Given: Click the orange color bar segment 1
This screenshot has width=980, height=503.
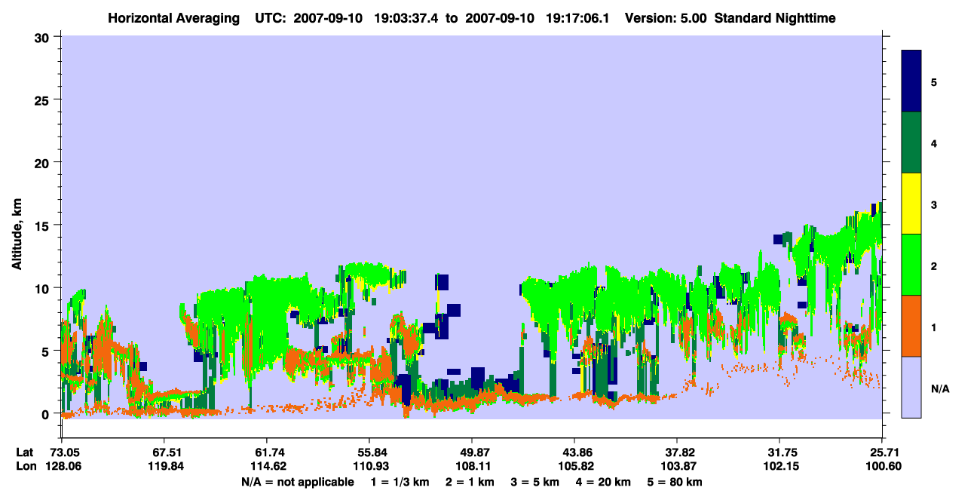Looking at the screenshot, I should point(911,326).
